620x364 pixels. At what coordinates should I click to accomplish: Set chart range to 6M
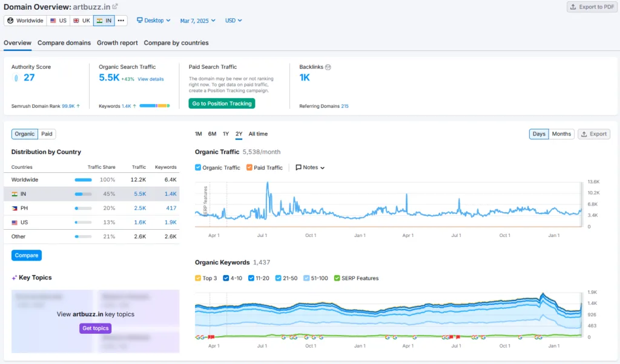click(213, 134)
